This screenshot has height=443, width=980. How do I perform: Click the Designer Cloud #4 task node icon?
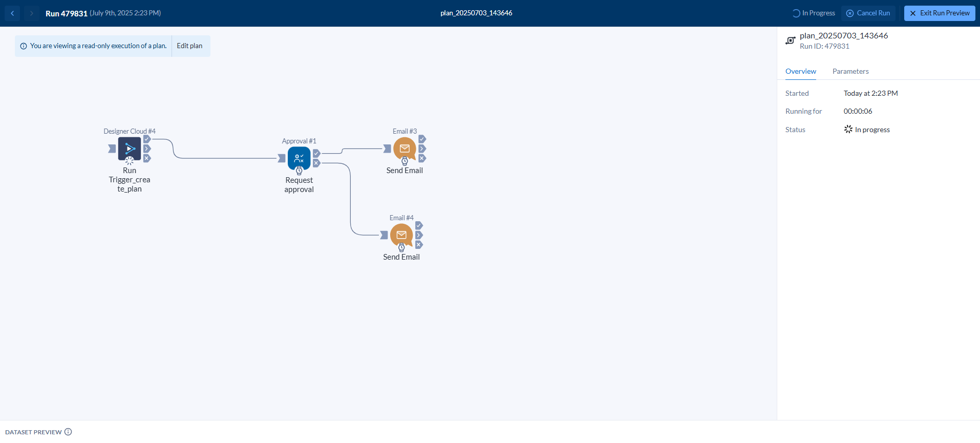click(x=130, y=149)
